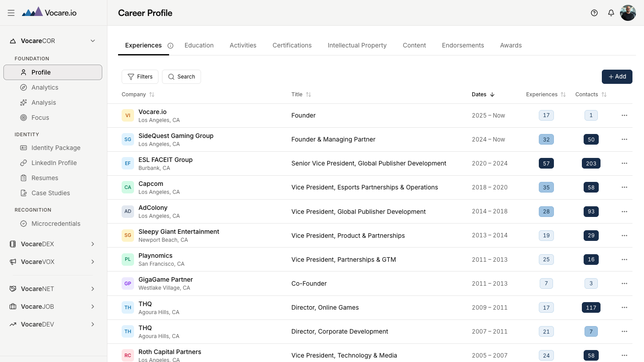The image size is (644, 362).
Task: Open Identity Package in the sidebar
Action: (x=53, y=148)
